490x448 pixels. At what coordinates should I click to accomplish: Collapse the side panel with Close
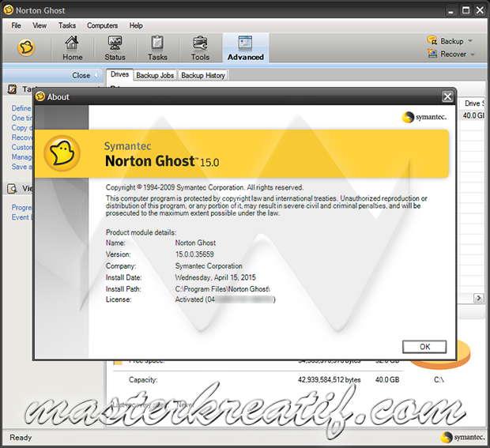click(x=85, y=75)
